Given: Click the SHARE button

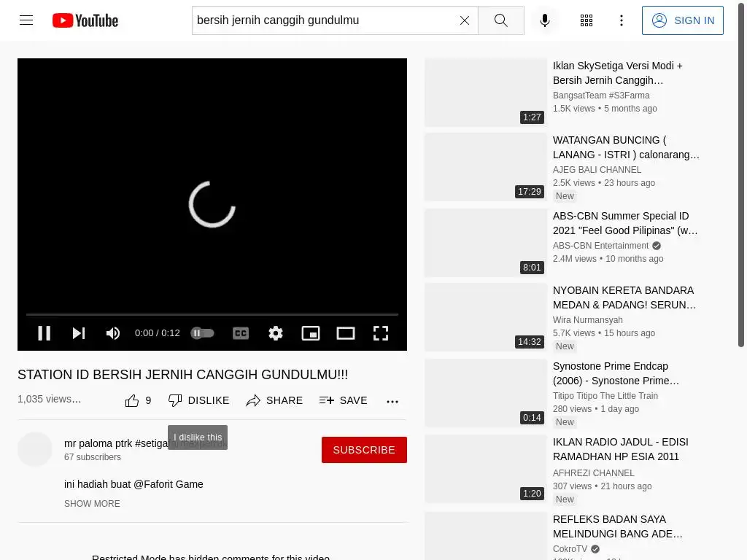Looking at the screenshot, I should (274, 400).
